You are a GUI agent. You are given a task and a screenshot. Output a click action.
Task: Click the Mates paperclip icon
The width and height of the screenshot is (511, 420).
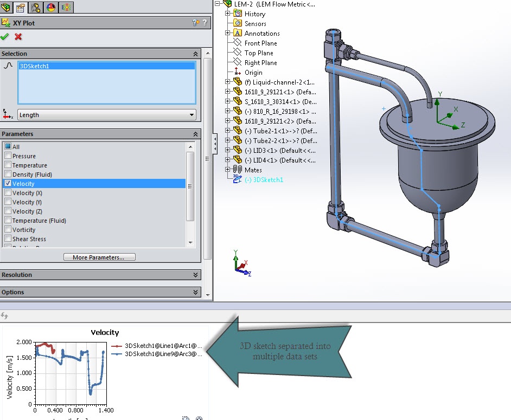coord(238,170)
